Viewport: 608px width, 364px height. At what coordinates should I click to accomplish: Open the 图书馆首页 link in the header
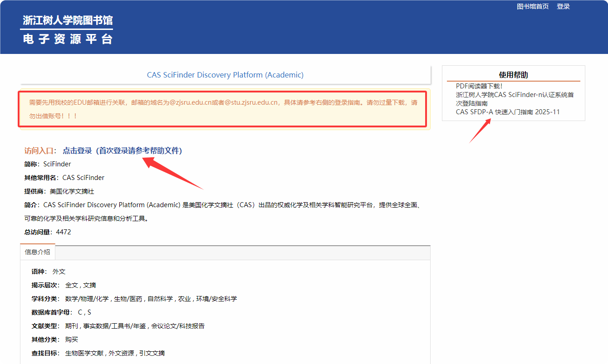tap(533, 6)
